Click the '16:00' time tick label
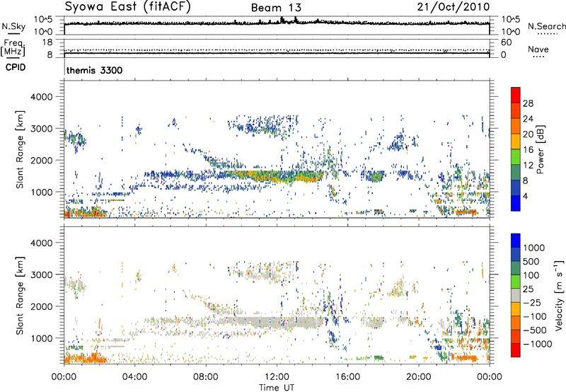 pyautogui.click(x=347, y=377)
